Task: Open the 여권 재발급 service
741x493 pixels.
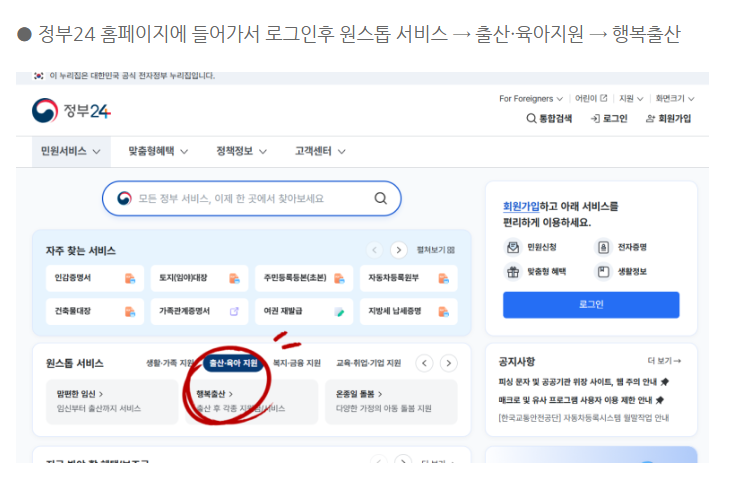Action: 304,311
